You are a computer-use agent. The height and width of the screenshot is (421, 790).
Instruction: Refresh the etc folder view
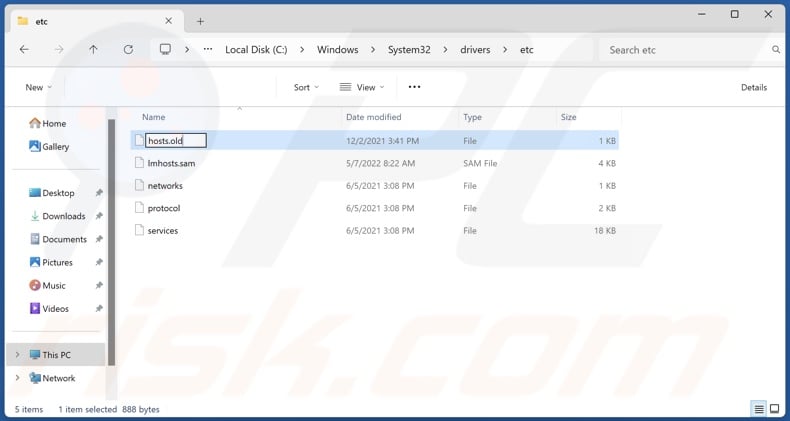[x=128, y=49]
